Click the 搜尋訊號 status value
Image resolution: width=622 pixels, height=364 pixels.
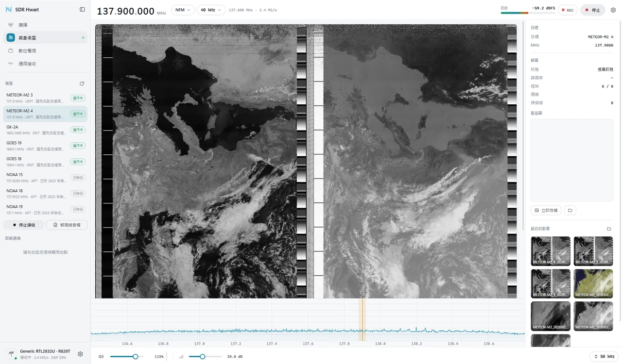(x=605, y=69)
